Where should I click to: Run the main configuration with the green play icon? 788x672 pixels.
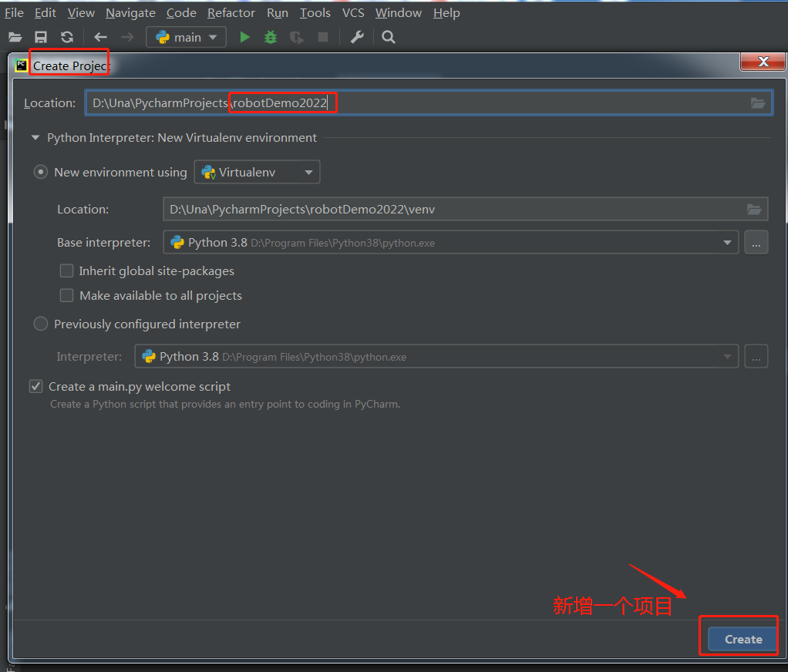pyautogui.click(x=244, y=36)
